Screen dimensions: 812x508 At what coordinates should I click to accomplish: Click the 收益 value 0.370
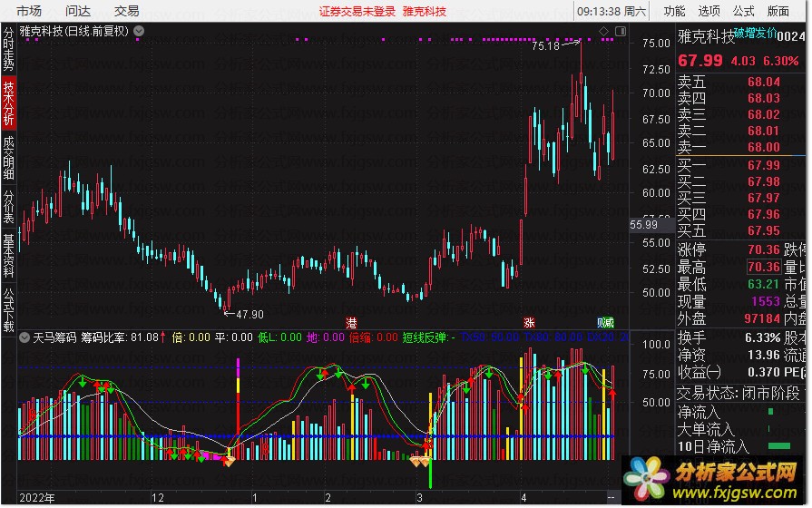click(x=763, y=372)
